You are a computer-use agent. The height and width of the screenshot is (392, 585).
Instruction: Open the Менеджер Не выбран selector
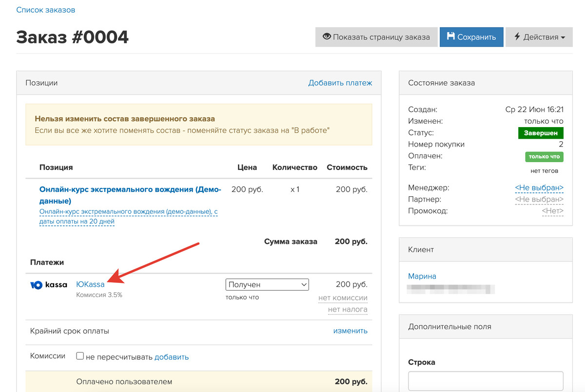pos(539,187)
